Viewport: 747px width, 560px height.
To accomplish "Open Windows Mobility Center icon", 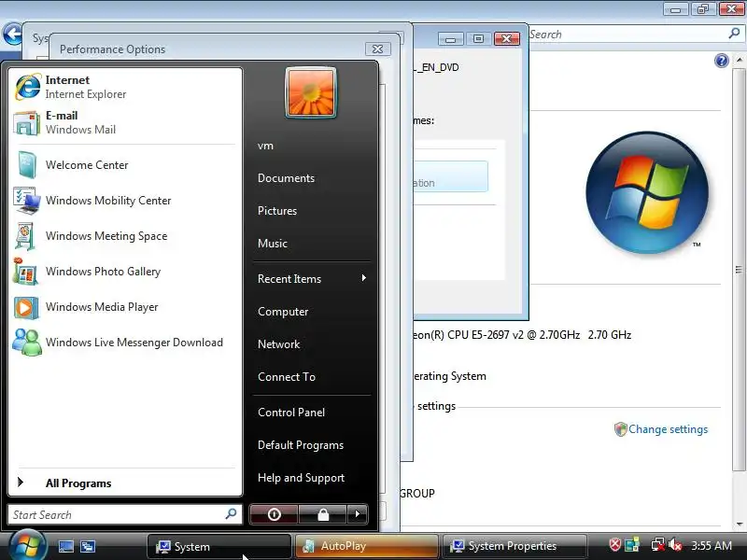I will (x=27, y=201).
